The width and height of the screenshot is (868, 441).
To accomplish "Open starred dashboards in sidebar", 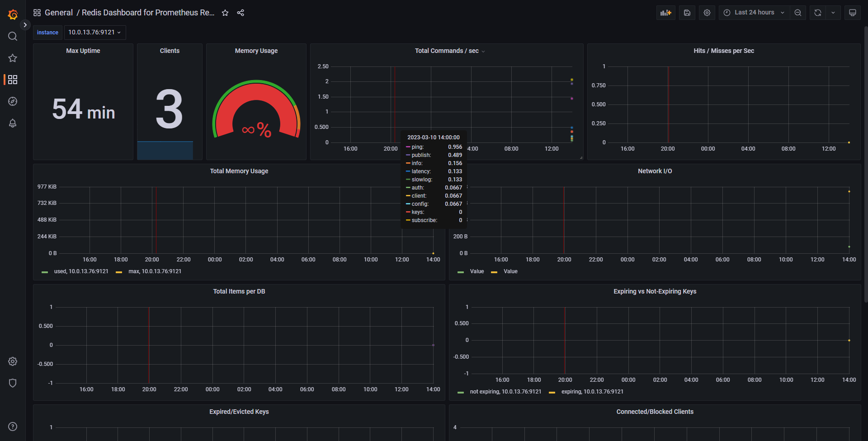I will (13, 58).
